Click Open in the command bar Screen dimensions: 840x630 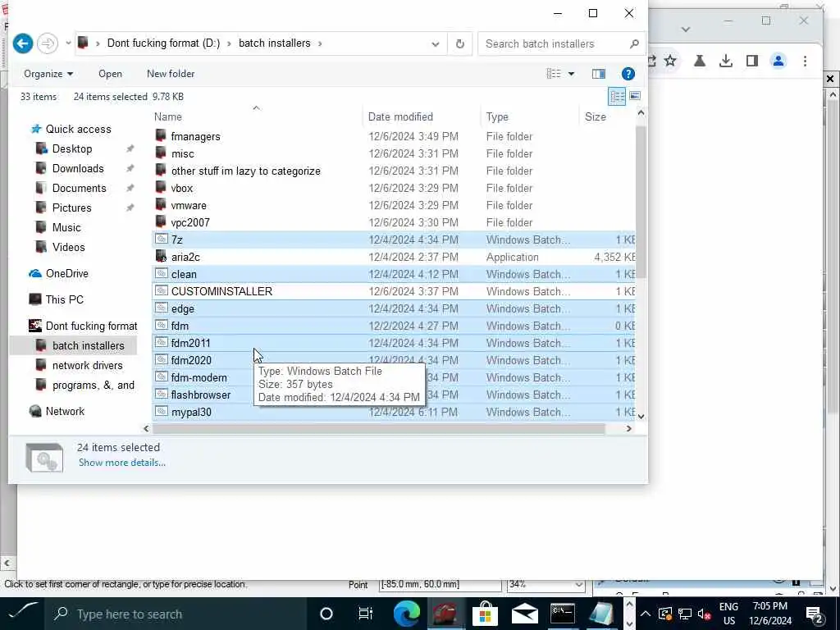click(110, 74)
